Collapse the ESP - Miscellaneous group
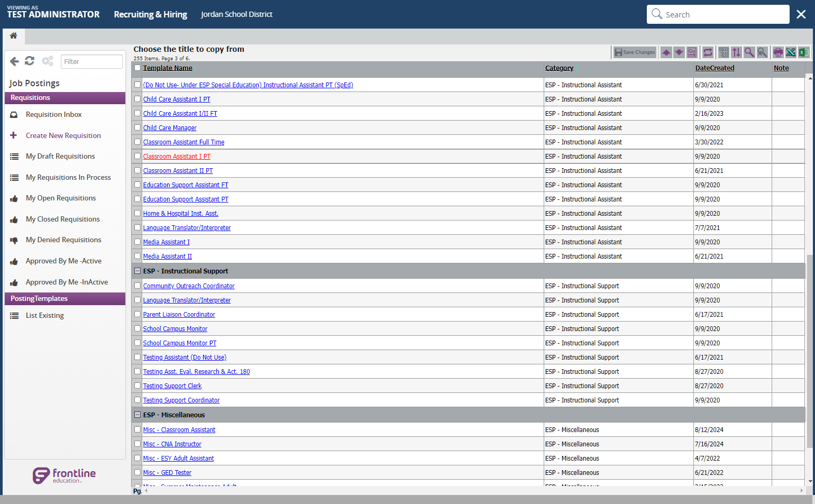This screenshot has width=815, height=504. (138, 415)
